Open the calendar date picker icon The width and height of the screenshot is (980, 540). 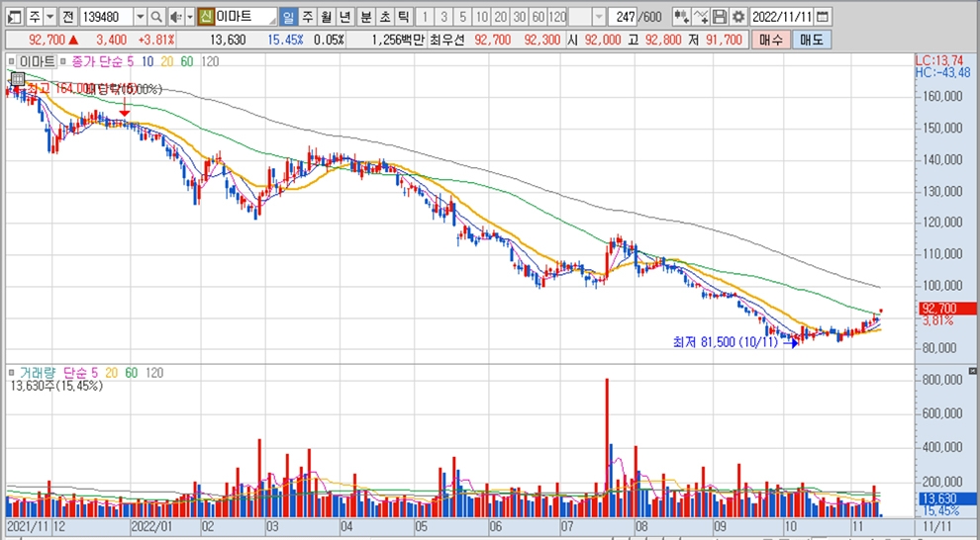pyautogui.click(x=824, y=17)
